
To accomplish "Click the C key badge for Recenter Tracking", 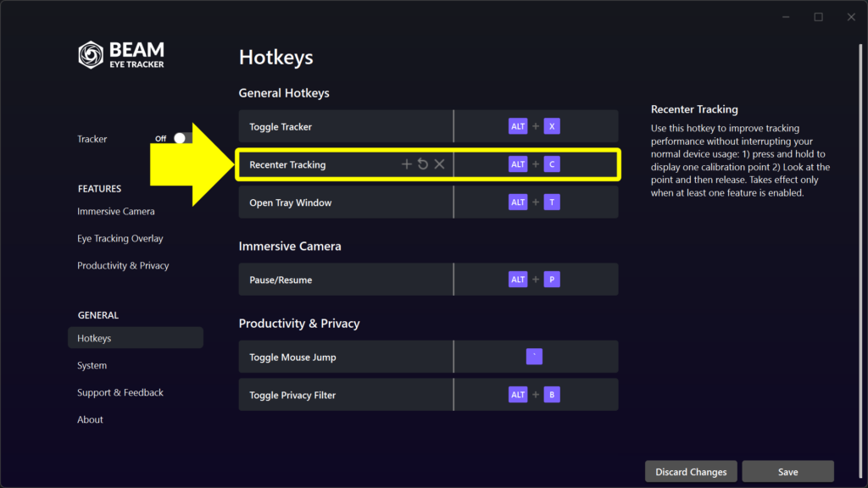I will pyautogui.click(x=552, y=164).
